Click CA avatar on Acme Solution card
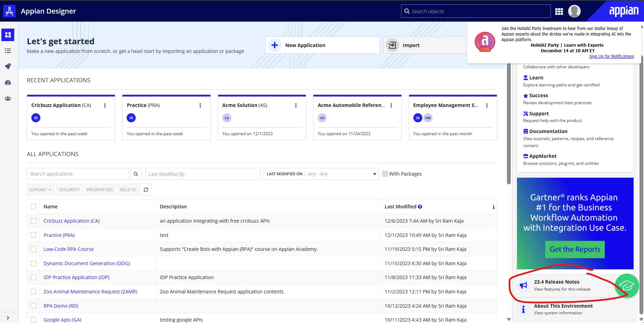Image resolution: width=644 pixels, height=323 pixels. [x=227, y=118]
